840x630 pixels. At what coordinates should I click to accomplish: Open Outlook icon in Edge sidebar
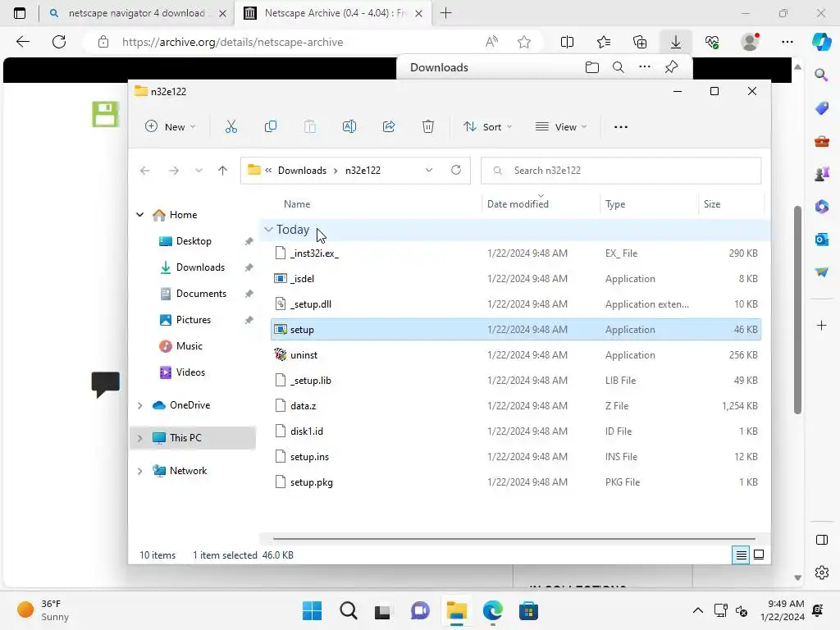(821, 240)
